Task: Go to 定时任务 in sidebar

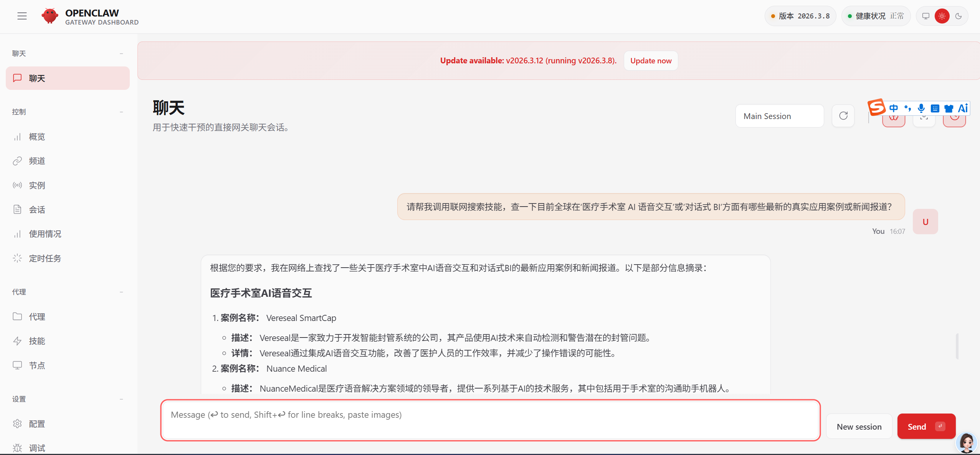Action: coord(45,258)
